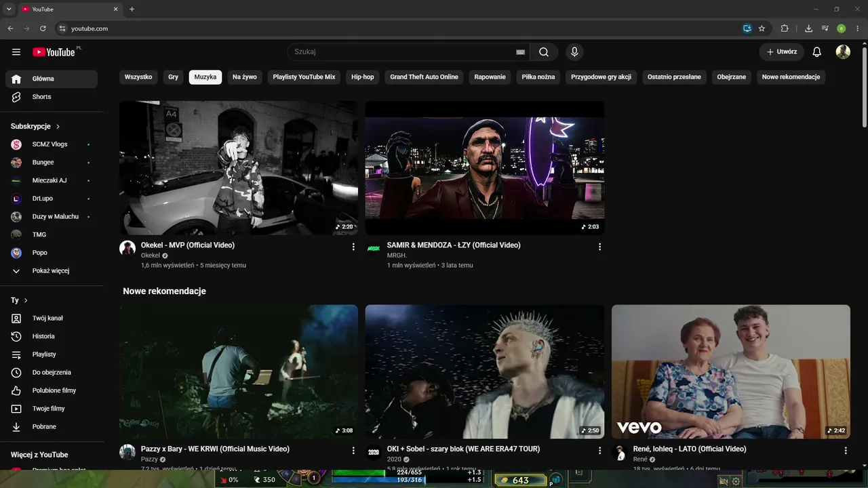Open the notifications bell
The height and width of the screenshot is (488, 868).
click(x=817, y=52)
